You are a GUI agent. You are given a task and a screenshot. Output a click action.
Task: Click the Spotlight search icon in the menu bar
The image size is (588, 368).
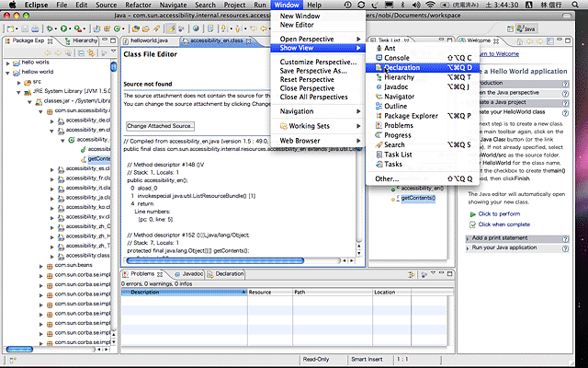(x=575, y=5)
